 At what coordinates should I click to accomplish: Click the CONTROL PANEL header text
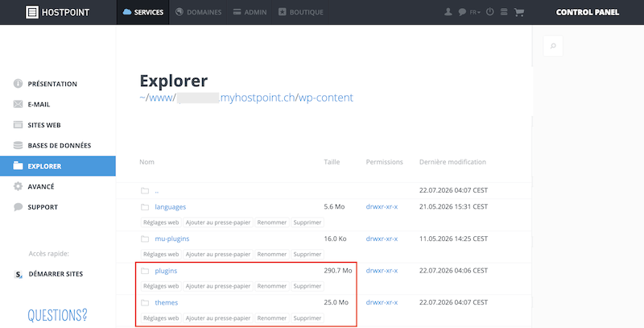(x=588, y=12)
